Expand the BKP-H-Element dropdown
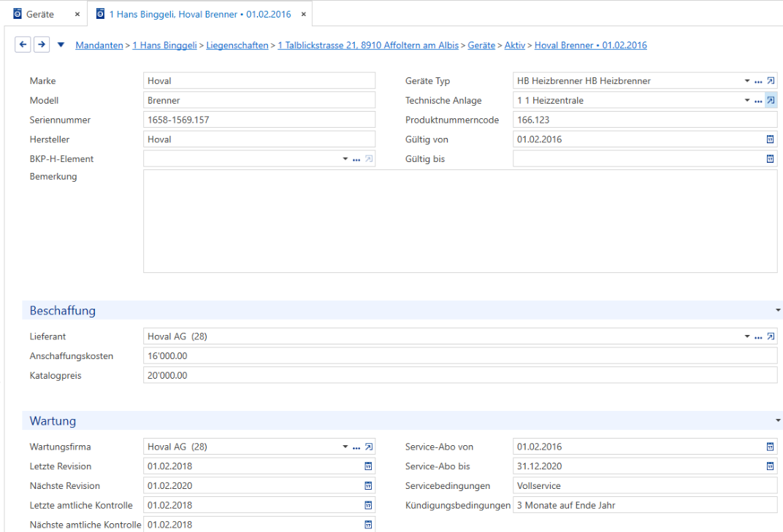Image resolution: width=783 pixels, height=532 pixels. (x=345, y=158)
